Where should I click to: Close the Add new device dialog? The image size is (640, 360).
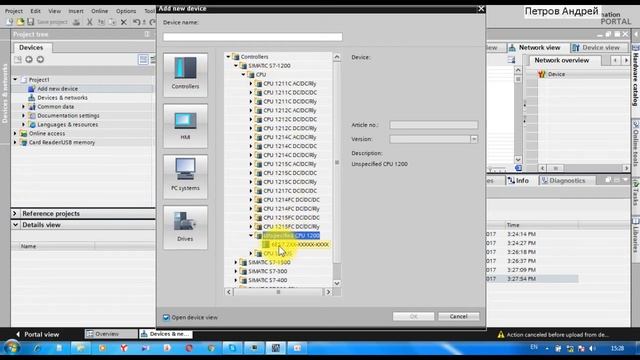pos(481,9)
